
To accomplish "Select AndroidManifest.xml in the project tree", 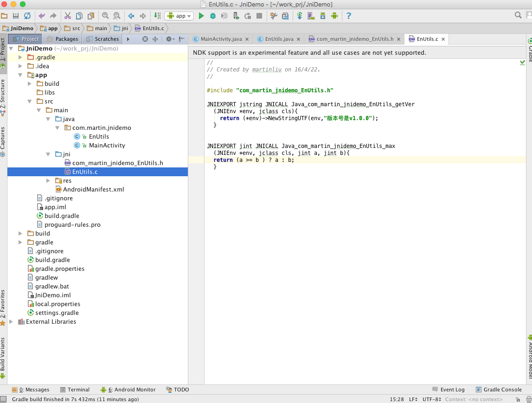I will (93, 189).
